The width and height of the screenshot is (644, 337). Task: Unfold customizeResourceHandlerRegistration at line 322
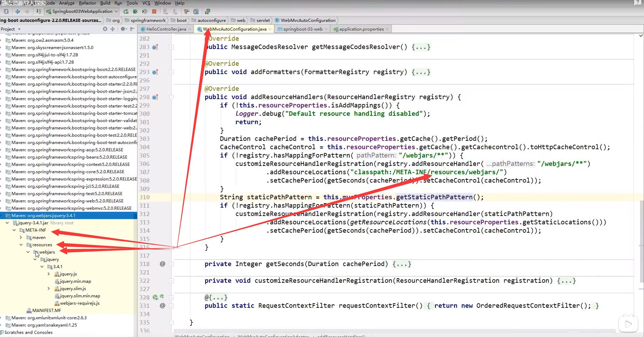coord(171,281)
